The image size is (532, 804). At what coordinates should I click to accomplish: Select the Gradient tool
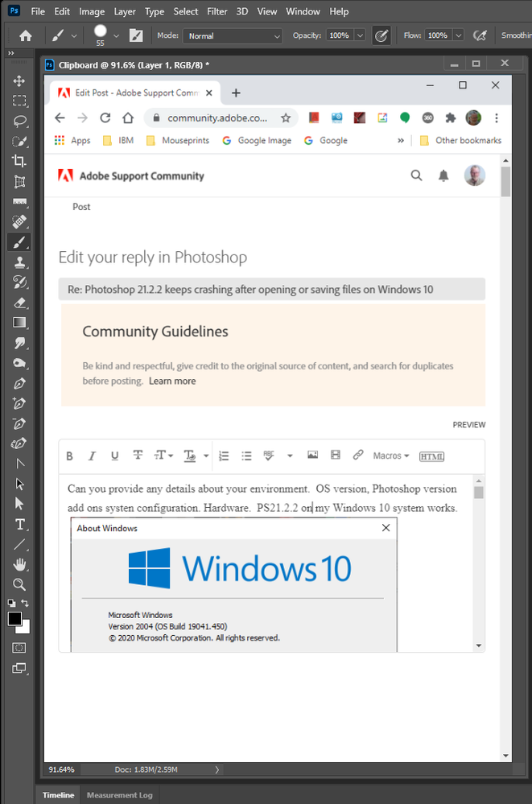[19, 323]
